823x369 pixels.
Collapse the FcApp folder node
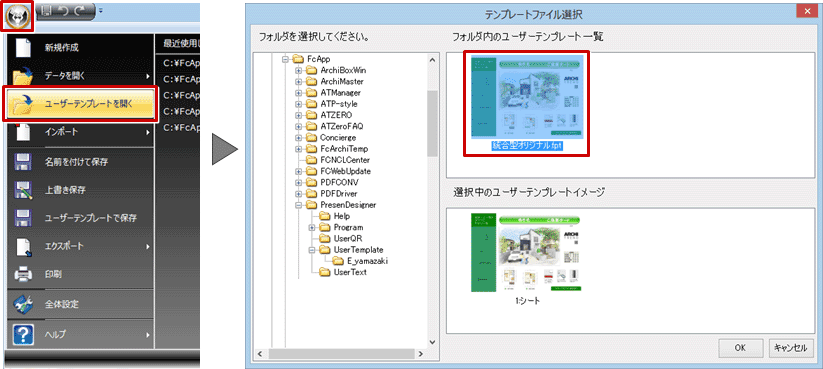[286, 59]
